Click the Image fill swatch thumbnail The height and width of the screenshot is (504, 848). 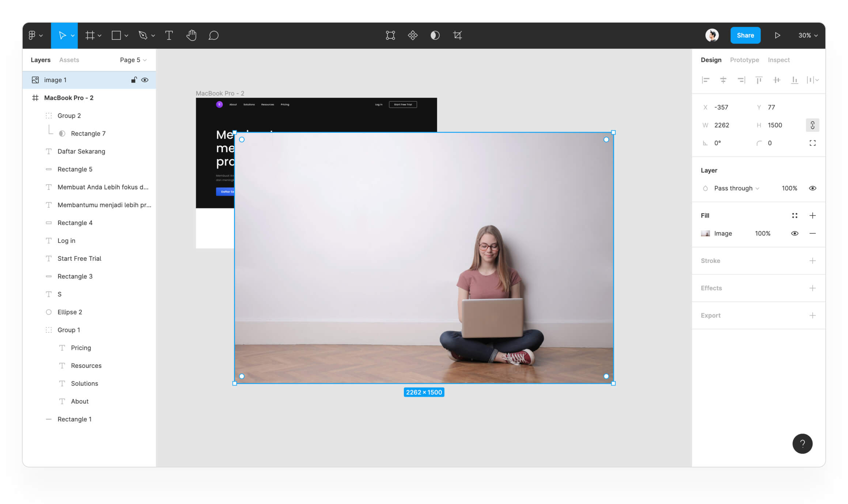pyautogui.click(x=705, y=233)
